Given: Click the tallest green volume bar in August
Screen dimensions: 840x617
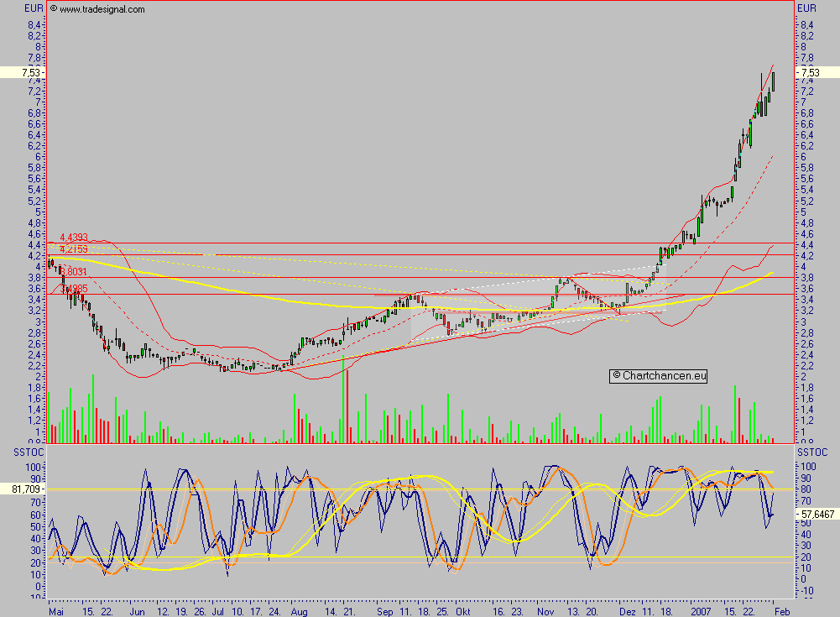Looking at the screenshot, I should (x=343, y=400).
